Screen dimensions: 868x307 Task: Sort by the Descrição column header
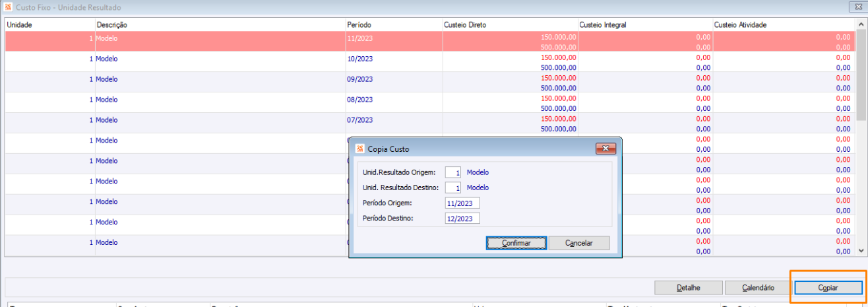point(220,24)
